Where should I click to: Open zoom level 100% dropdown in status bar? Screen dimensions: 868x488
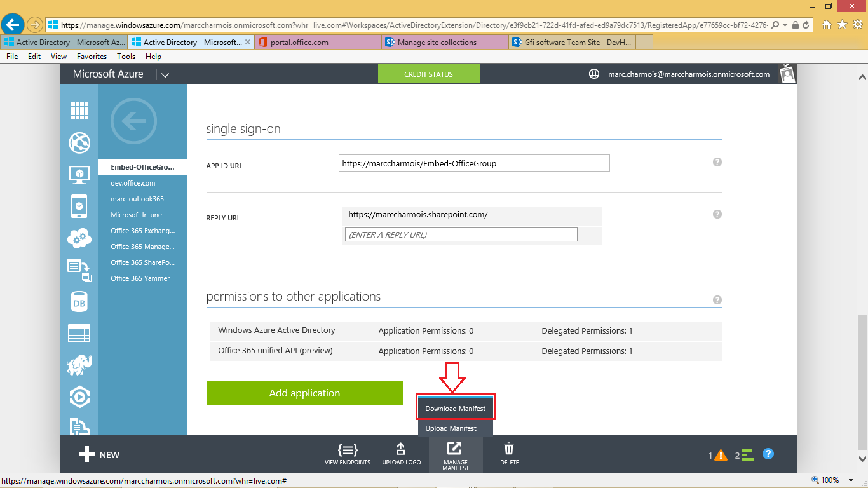pos(852,480)
